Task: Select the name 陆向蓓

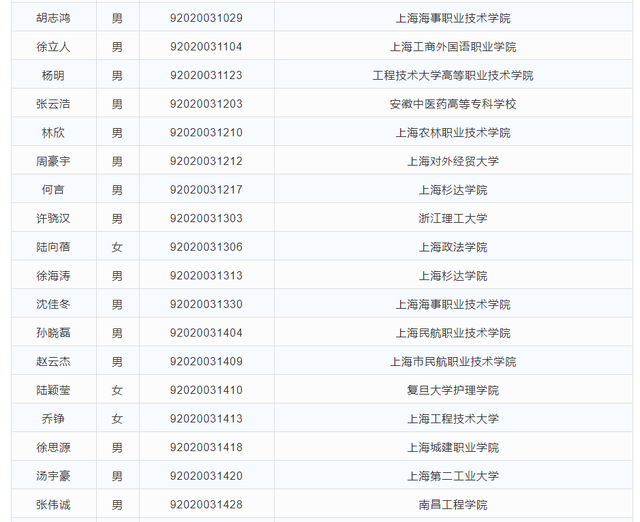Action: click(x=53, y=247)
